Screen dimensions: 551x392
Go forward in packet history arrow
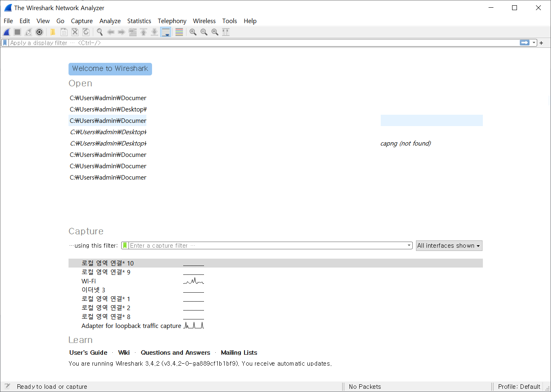[x=121, y=32]
